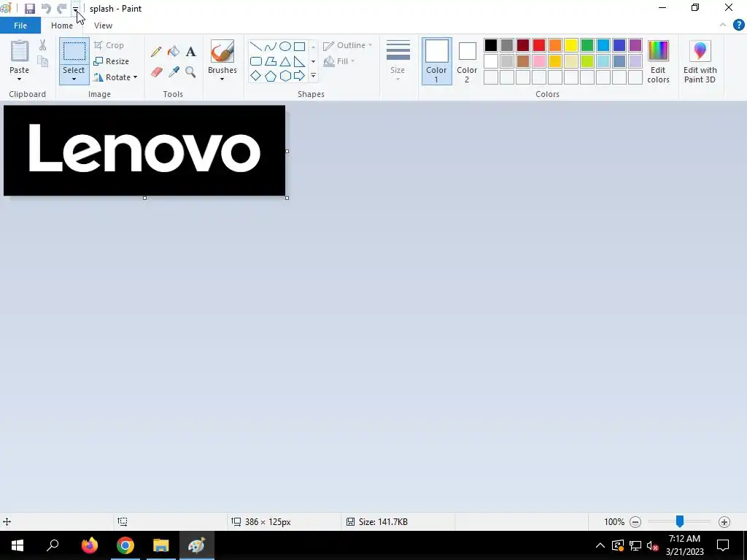Select the Pencil tool
The image size is (747, 560).
156,52
